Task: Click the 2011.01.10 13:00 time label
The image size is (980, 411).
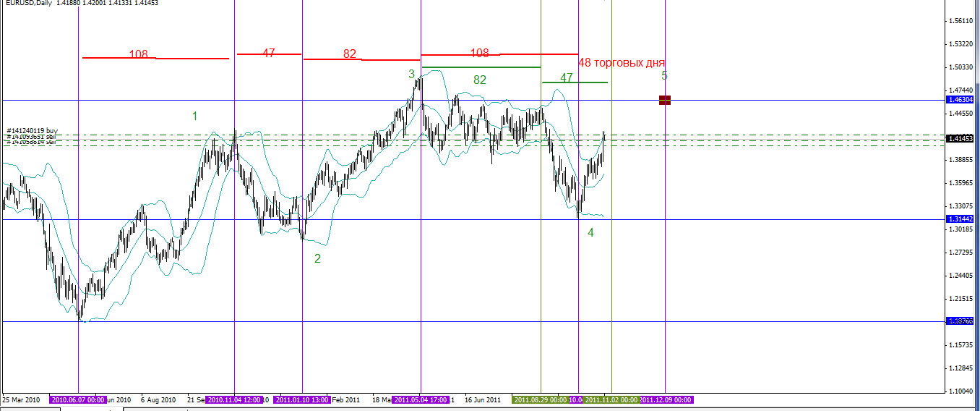Action: (x=302, y=399)
